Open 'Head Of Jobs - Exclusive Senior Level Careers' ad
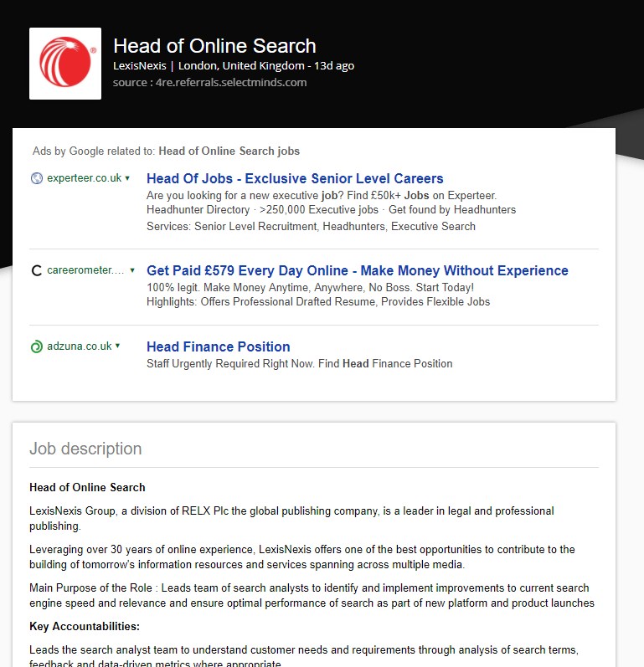This screenshot has width=644, height=667. [295, 178]
